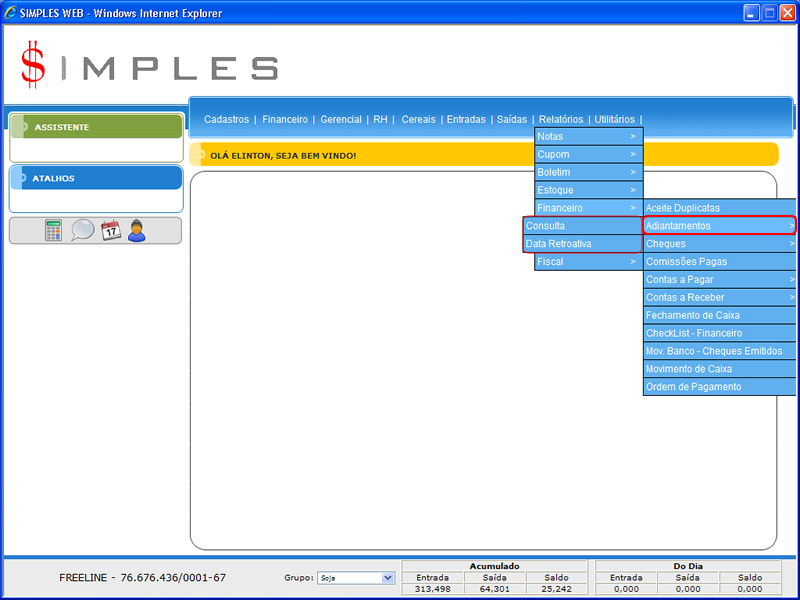
Task: Expand the Cheques submenu
Action: 719,244
